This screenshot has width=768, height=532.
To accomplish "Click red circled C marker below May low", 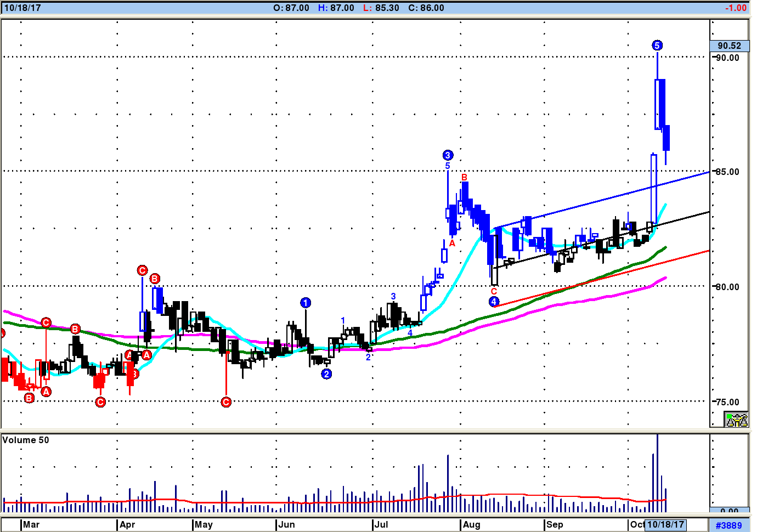I will (x=226, y=402).
